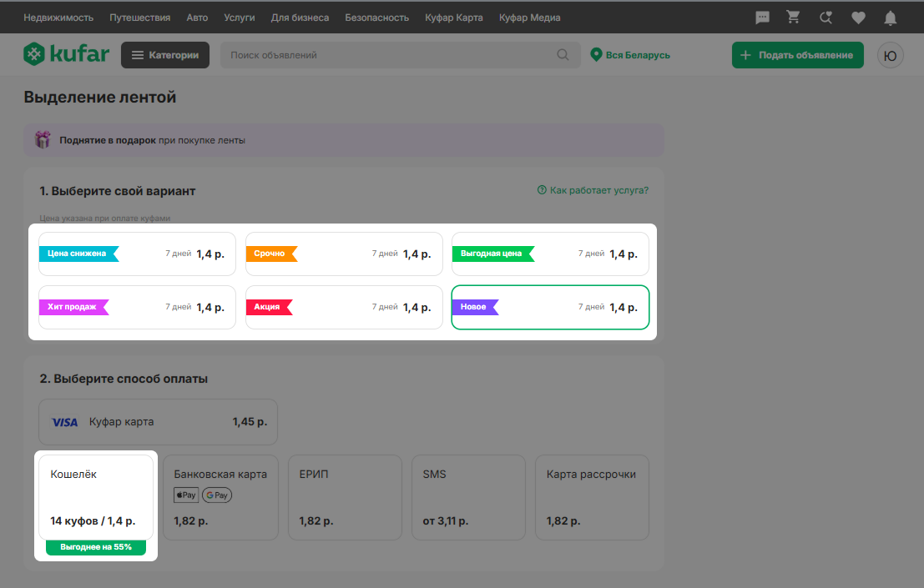Click the Подать объявление button
Screen dimensions: 924x588
click(x=797, y=55)
